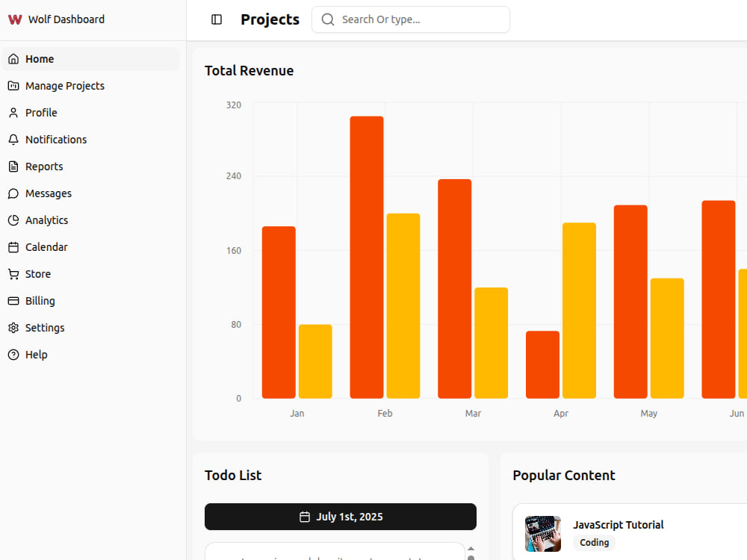Click the Todo List heading

pos(233,475)
